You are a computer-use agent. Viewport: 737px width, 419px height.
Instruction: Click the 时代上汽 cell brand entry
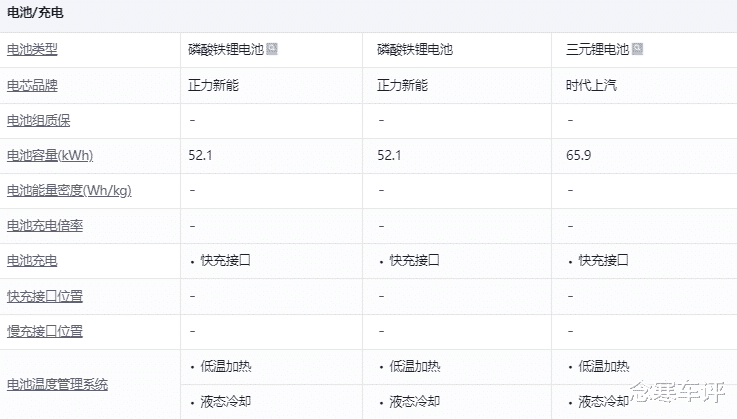[x=591, y=85]
